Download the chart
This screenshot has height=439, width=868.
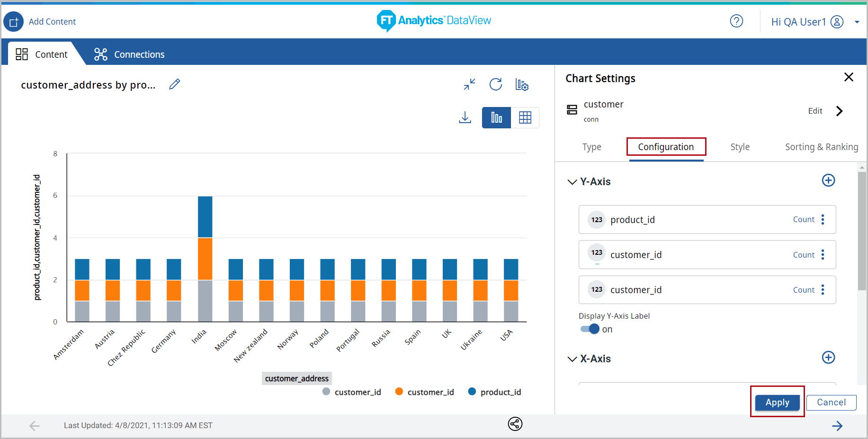click(465, 117)
